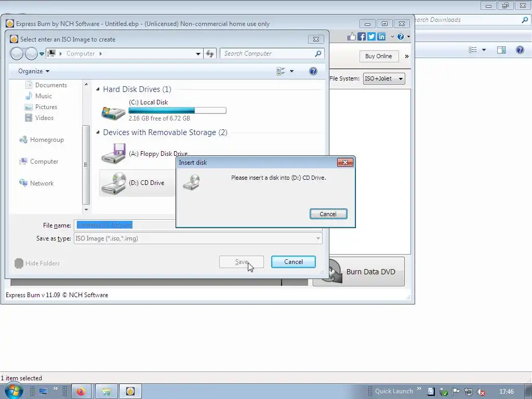The height and width of the screenshot is (399, 532).
Task: Open the File System ISO+Joliet dropdown
Action: (x=384, y=79)
